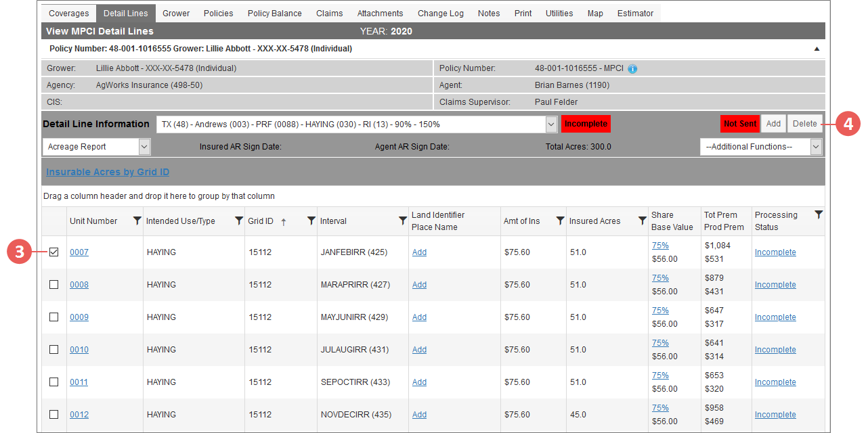868x433 pixels.
Task: Open unit number 0009 link
Action: pos(79,317)
